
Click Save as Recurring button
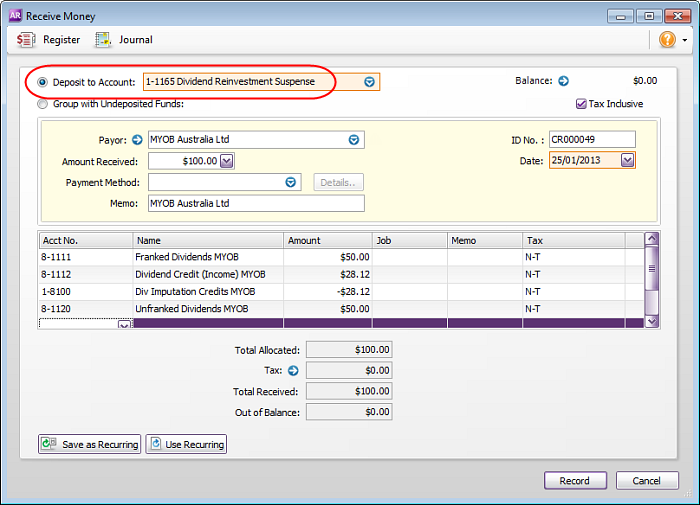[89, 444]
